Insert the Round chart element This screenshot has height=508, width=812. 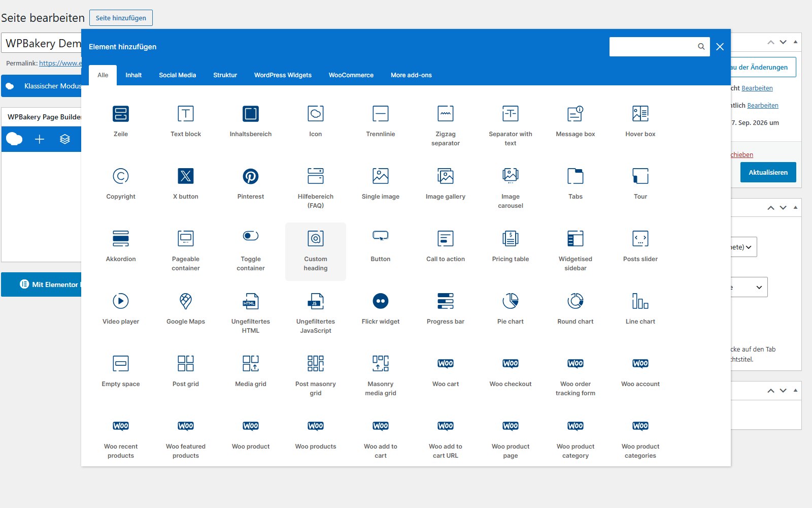pos(576,309)
